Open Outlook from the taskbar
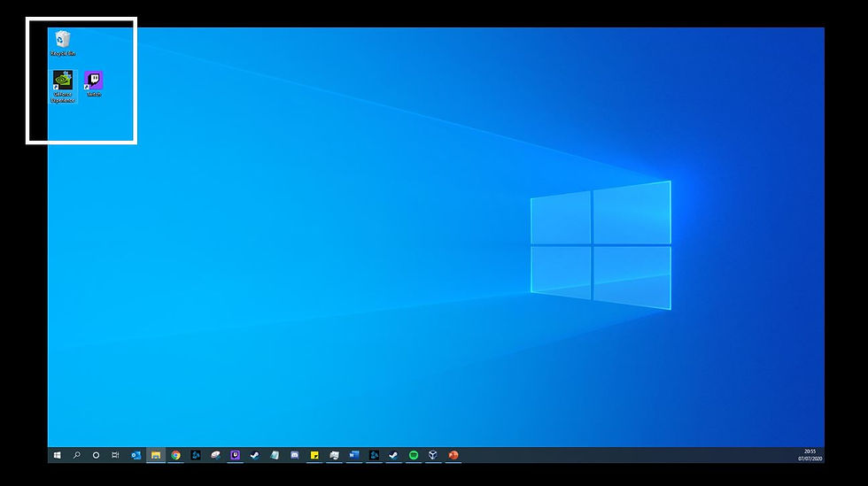The height and width of the screenshot is (486, 868). pos(136,455)
